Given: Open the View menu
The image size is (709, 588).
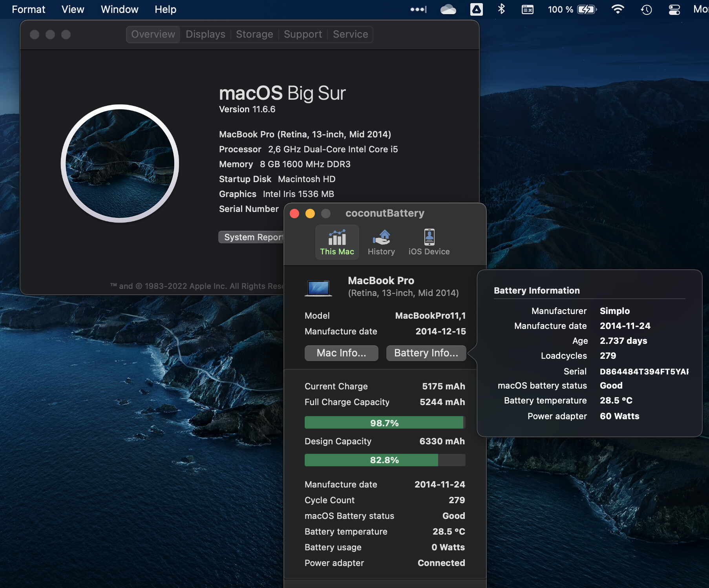Looking at the screenshot, I should coord(73,9).
